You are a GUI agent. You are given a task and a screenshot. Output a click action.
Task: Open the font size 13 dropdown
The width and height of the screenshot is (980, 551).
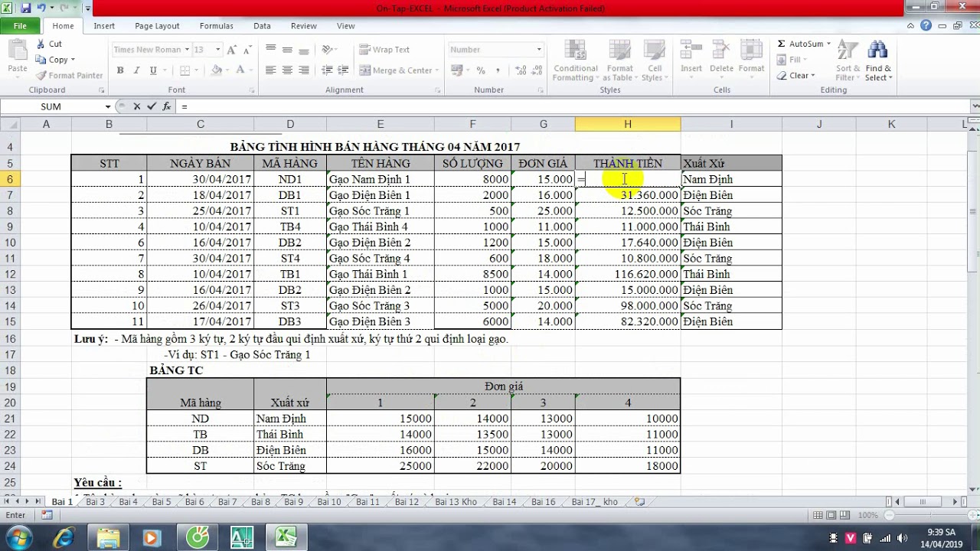click(217, 50)
